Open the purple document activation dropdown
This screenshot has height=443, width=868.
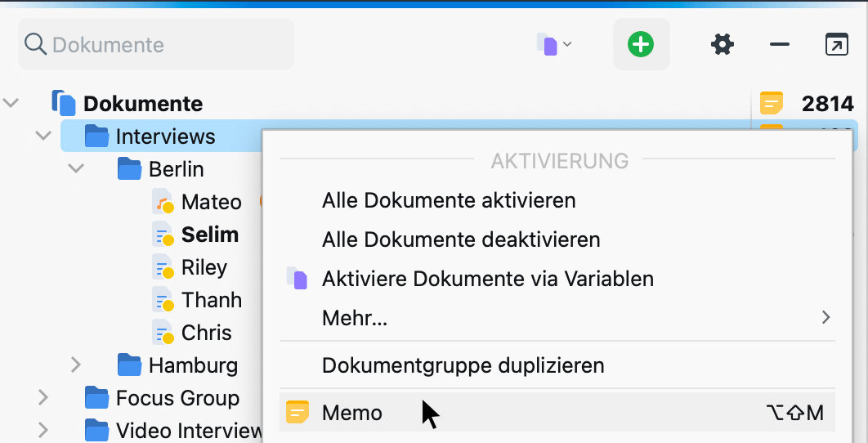click(553, 44)
